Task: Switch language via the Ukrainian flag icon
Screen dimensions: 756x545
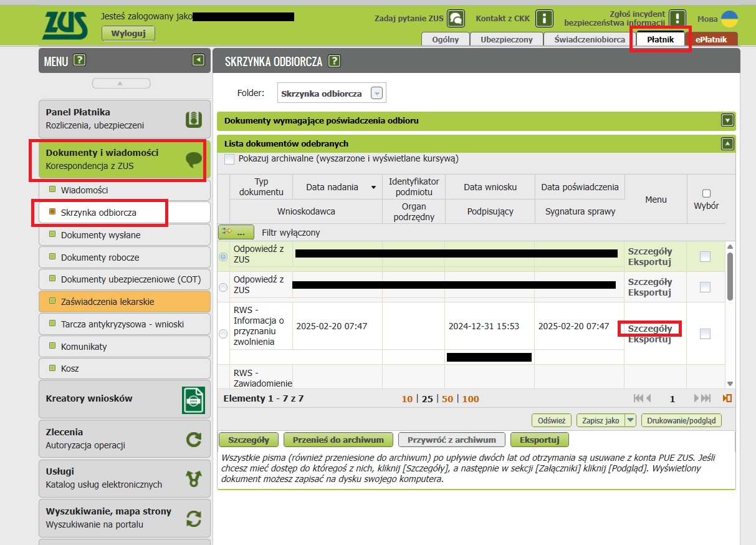Action: click(729, 19)
